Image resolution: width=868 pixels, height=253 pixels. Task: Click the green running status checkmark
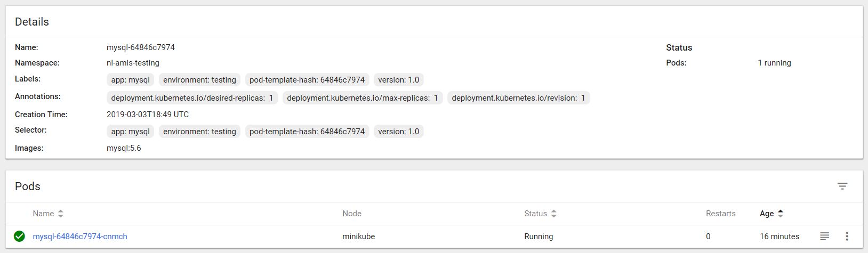pyautogui.click(x=19, y=236)
